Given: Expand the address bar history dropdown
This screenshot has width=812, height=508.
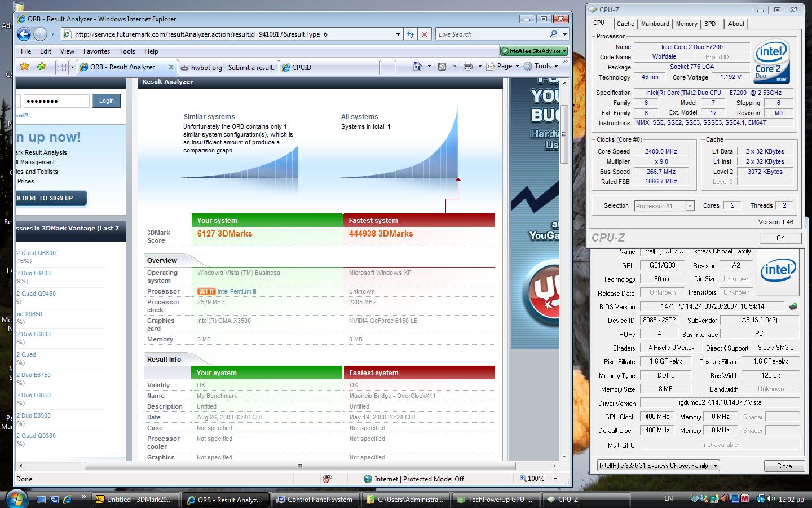Looking at the screenshot, I should tap(398, 34).
